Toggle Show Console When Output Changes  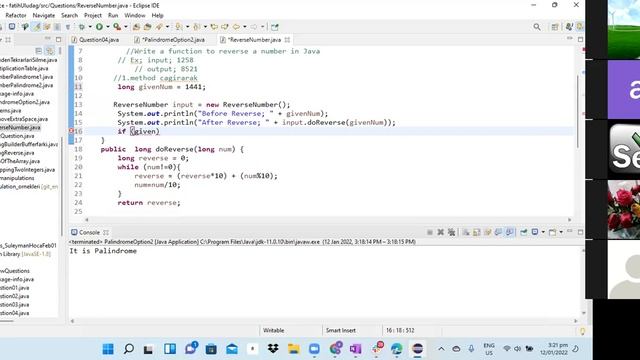coord(498,232)
